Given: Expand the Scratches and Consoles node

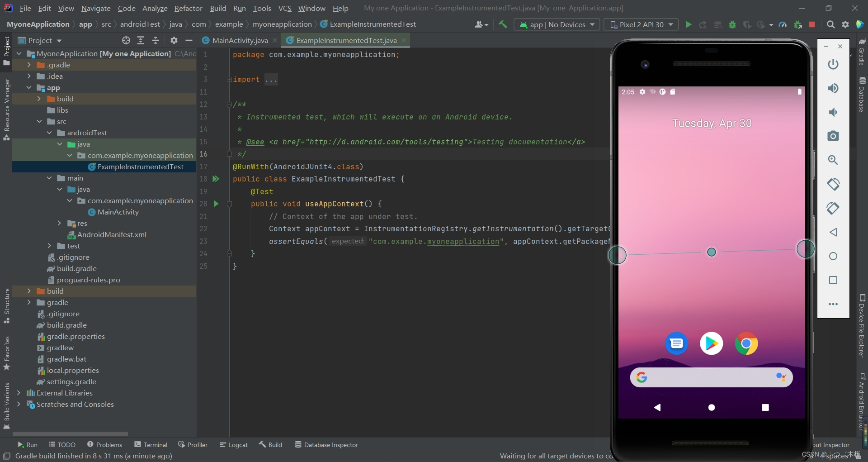Looking at the screenshot, I should coord(19,405).
